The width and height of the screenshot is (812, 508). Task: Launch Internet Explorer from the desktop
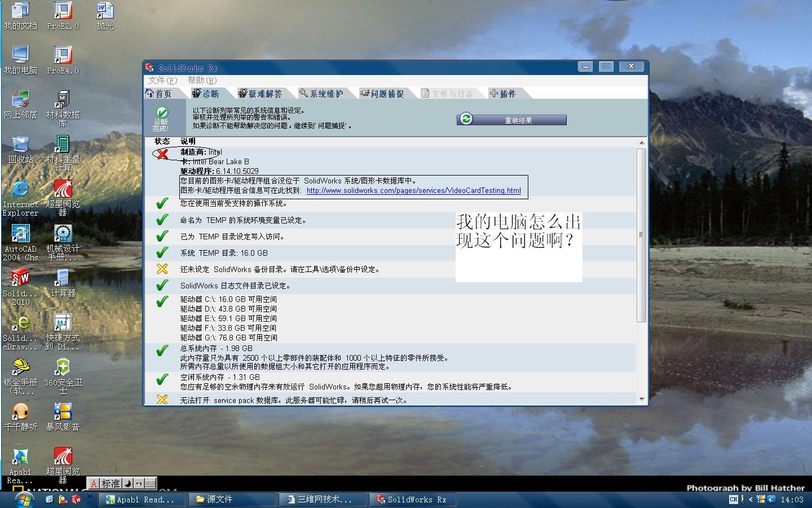point(20,198)
